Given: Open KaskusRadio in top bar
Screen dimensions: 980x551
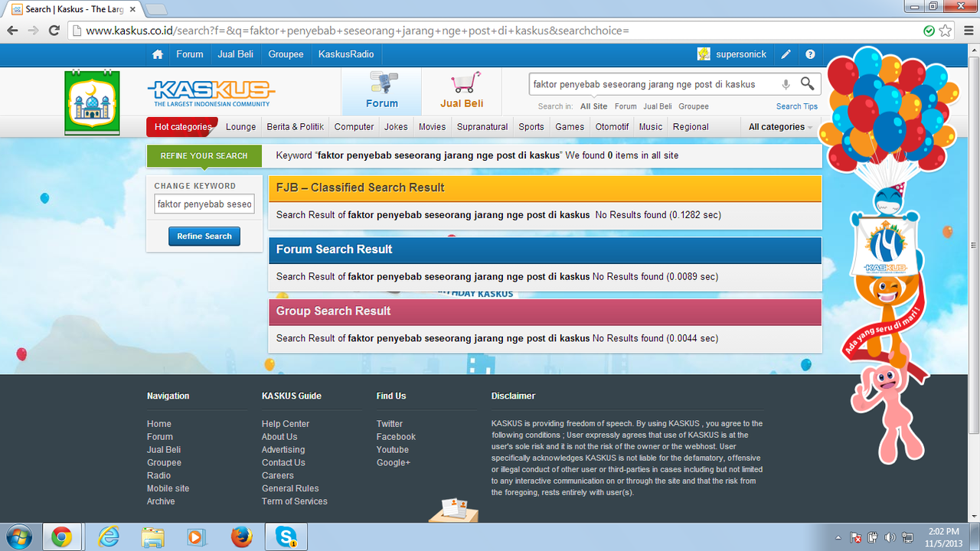Looking at the screenshot, I should click(346, 54).
